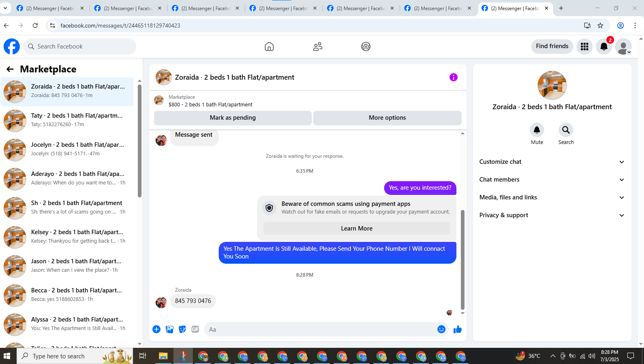The image size is (644, 364).
Task: Open Kelsey conversation in list
Action: (67, 237)
